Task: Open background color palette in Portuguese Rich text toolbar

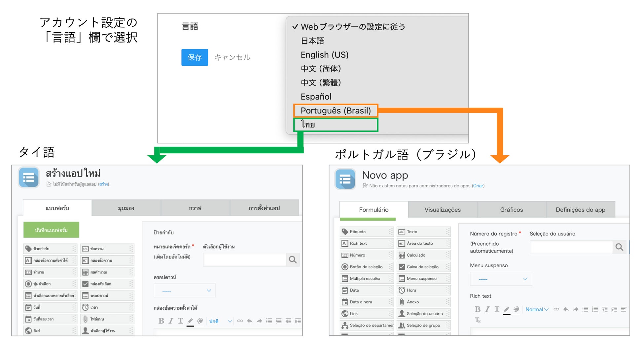Action: (x=516, y=309)
